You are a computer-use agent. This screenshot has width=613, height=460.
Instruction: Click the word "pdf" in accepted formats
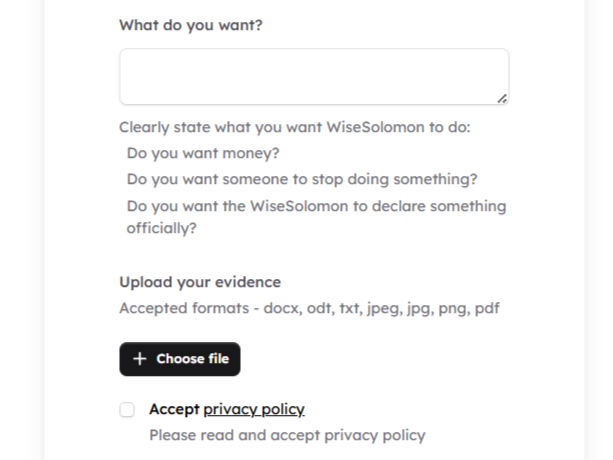point(486,308)
